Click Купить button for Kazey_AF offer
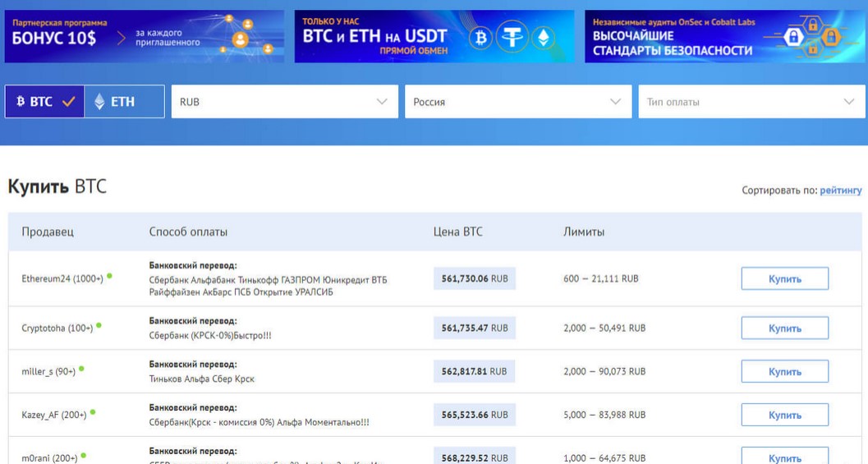This screenshot has width=868, height=464. click(x=785, y=415)
